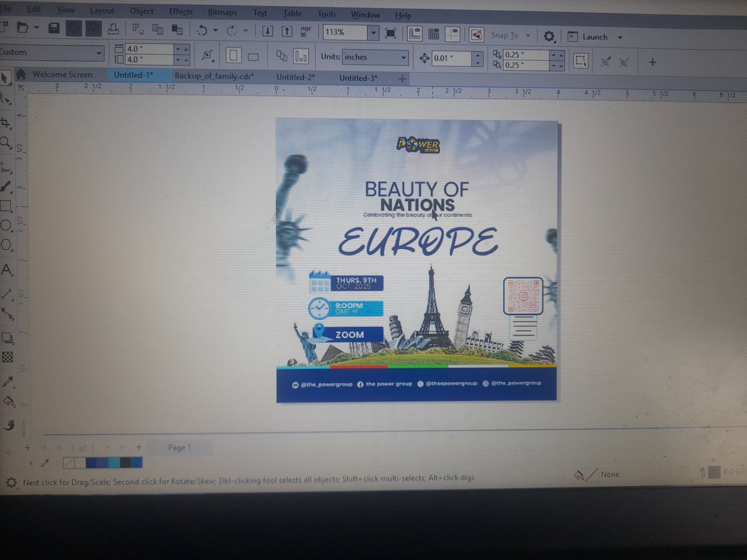The image size is (747, 560).
Task: Open the zoom level 113% dropdown
Action: (374, 32)
